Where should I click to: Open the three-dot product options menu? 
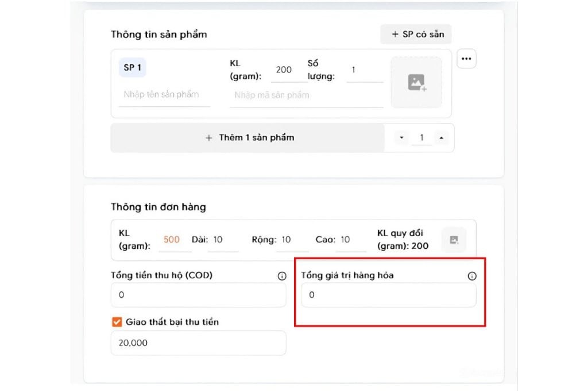(466, 59)
